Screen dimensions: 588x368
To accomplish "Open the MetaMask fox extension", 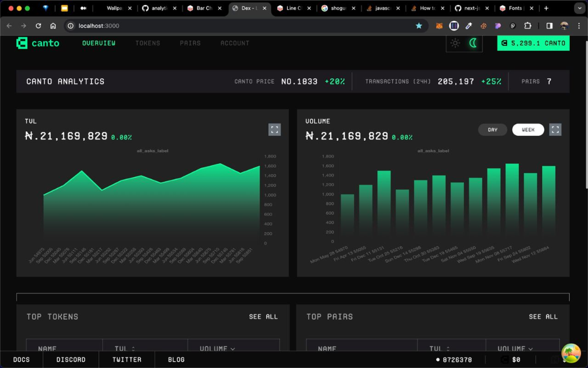I will pyautogui.click(x=439, y=25).
